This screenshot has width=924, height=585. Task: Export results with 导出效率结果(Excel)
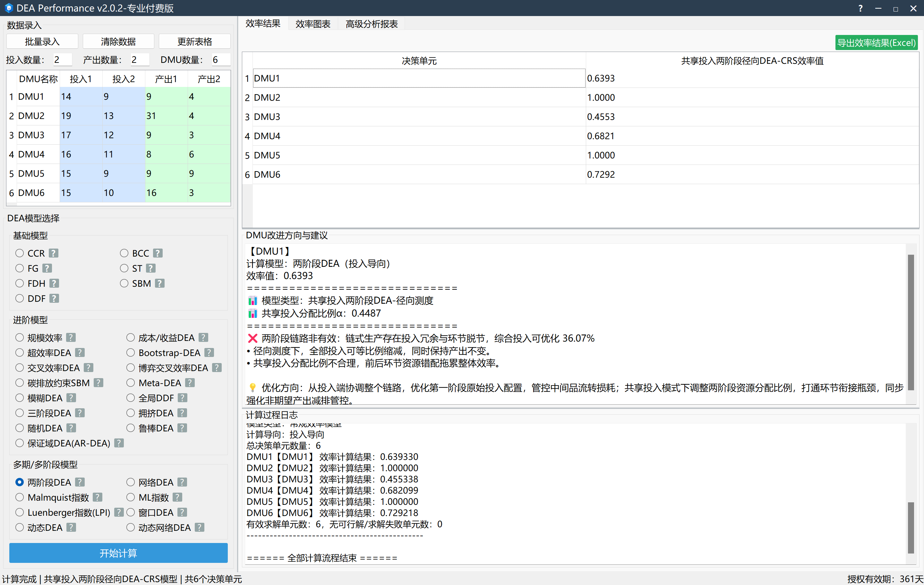pyautogui.click(x=877, y=43)
